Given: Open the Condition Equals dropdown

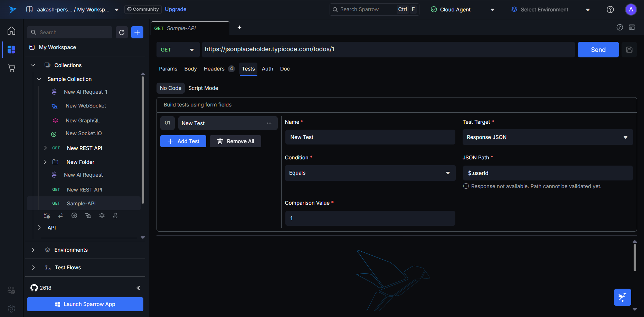Looking at the screenshot, I should pyautogui.click(x=370, y=173).
